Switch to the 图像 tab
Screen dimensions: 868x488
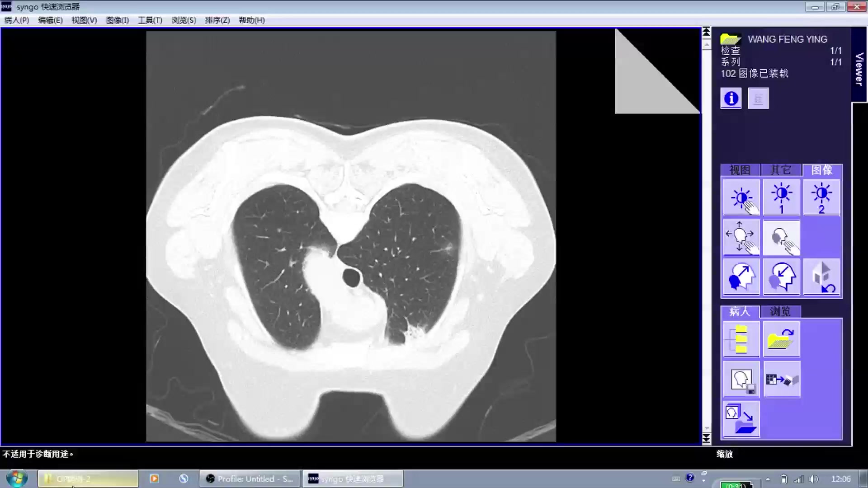point(822,170)
